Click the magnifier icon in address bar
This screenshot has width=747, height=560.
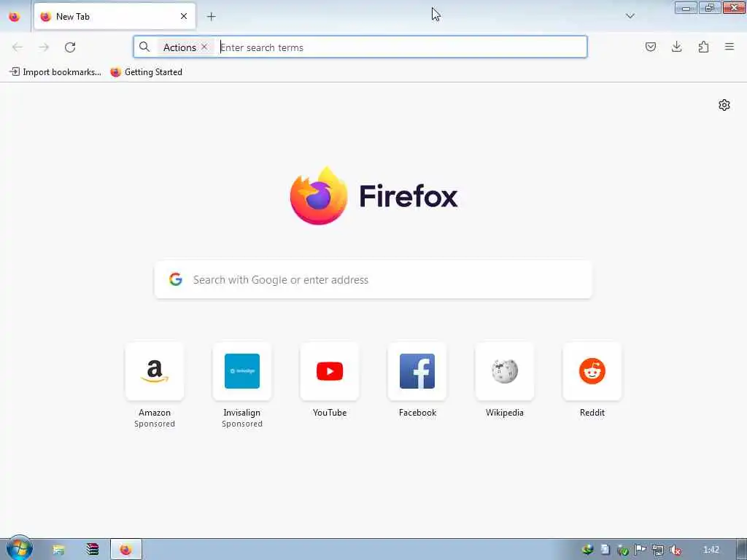pos(144,47)
